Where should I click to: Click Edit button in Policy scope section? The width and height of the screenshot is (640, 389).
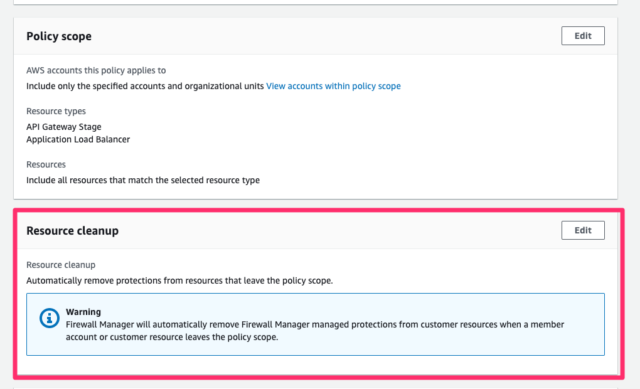582,36
